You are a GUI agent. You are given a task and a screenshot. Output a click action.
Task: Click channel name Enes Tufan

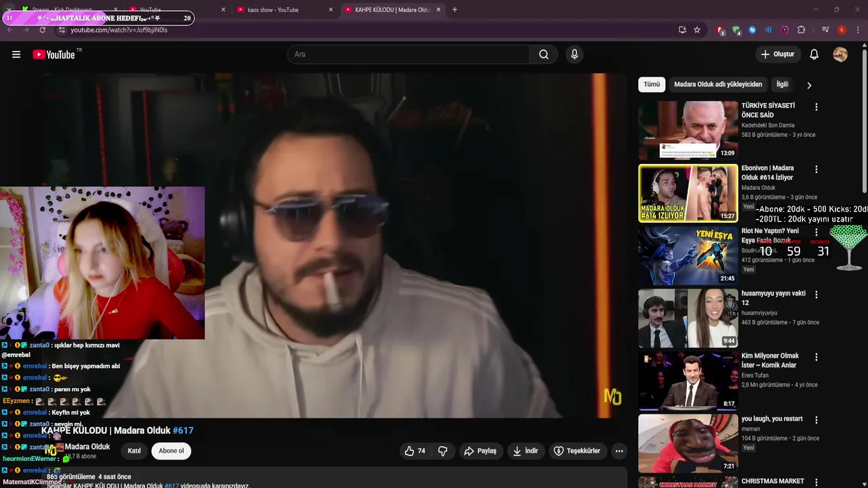coord(755,375)
